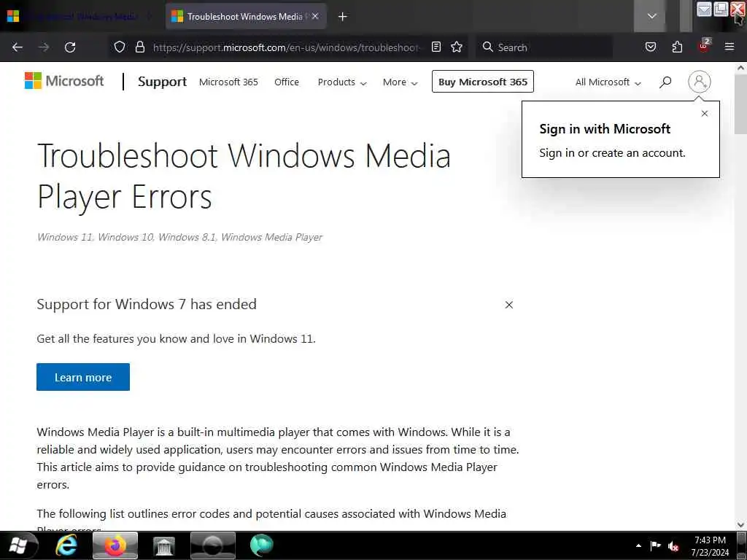Screen dimensions: 747x560
Task: Launch Internet Explorer from the taskbar
Action: coord(66,545)
